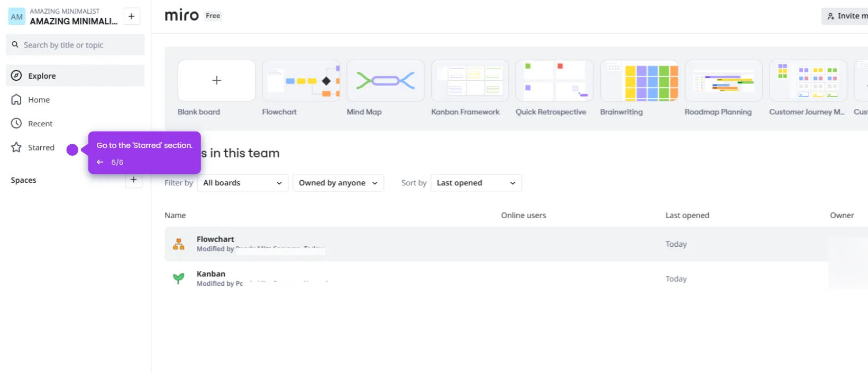The width and height of the screenshot is (868, 373).
Task: Open the Flowchart board row
Action: (x=516, y=244)
